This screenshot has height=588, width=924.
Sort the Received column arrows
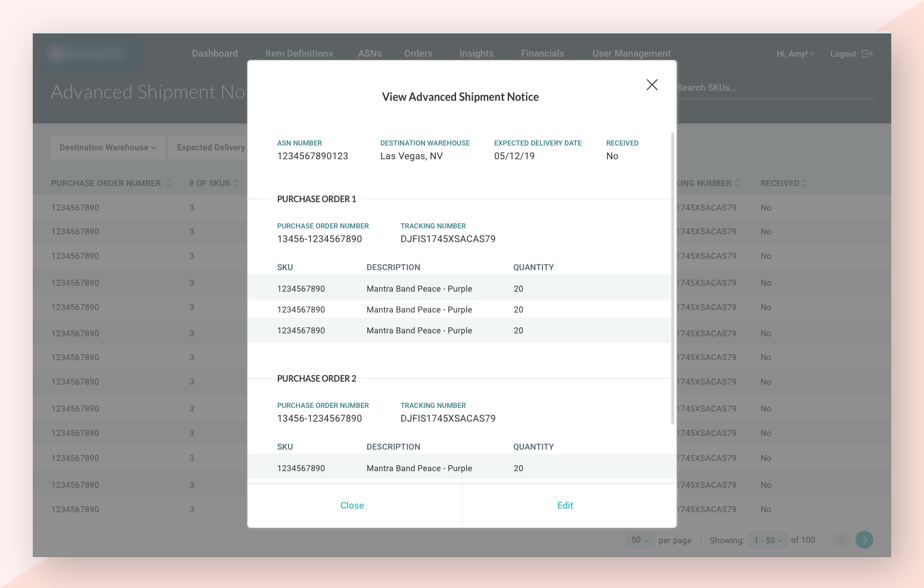(805, 183)
